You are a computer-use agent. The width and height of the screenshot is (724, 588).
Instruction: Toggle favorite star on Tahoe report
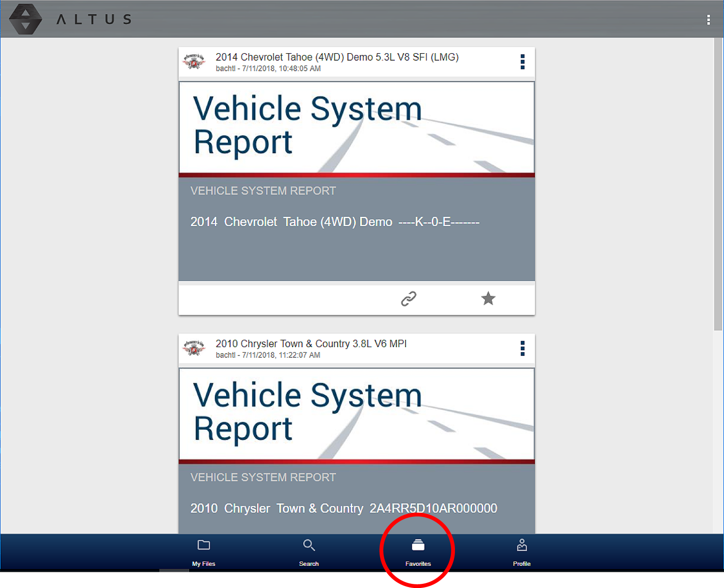pos(488,299)
